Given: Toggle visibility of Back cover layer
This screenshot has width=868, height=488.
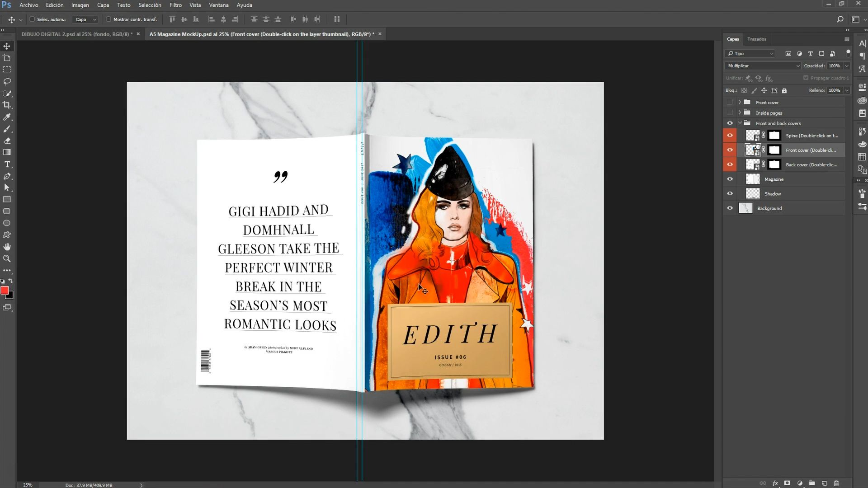Looking at the screenshot, I should (730, 164).
